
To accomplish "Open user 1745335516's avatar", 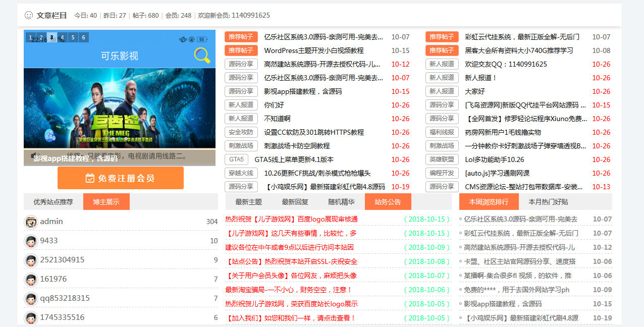I will point(31,317).
